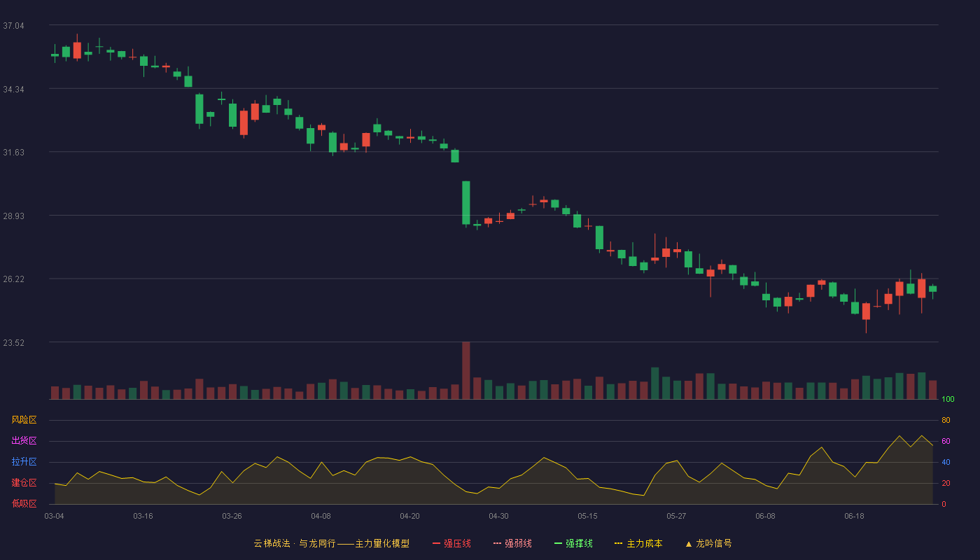Toggle the 强撑线 legend entry
Viewport: 980px width, 560px height.
point(573,543)
